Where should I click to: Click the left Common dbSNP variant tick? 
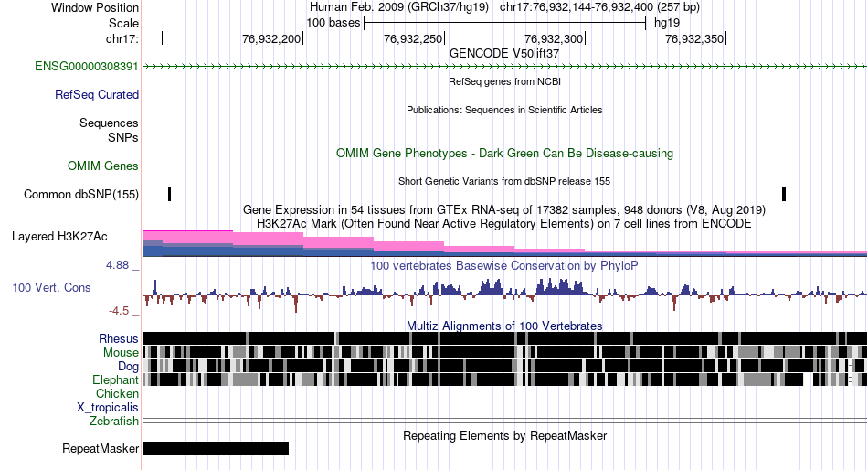[169, 194]
